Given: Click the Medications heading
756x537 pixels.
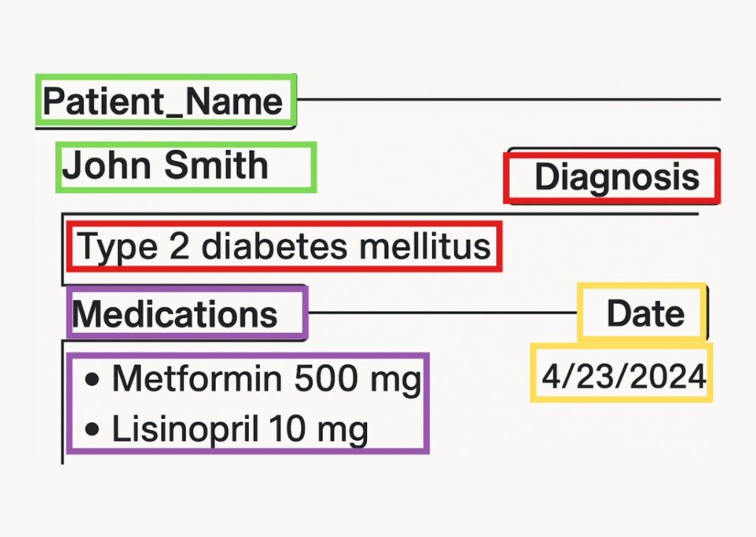Looking at the screenshot, I should click(175, 315).
